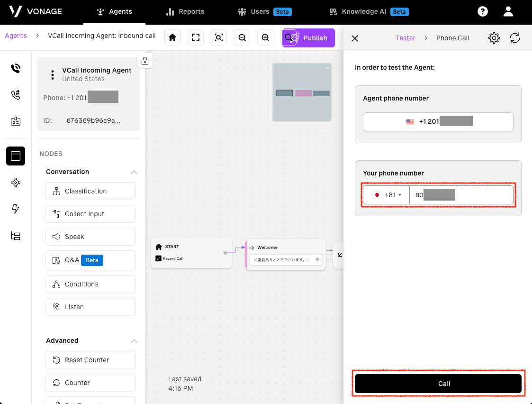
Task: Collapse the Conversation section
Action: point(134,172)
